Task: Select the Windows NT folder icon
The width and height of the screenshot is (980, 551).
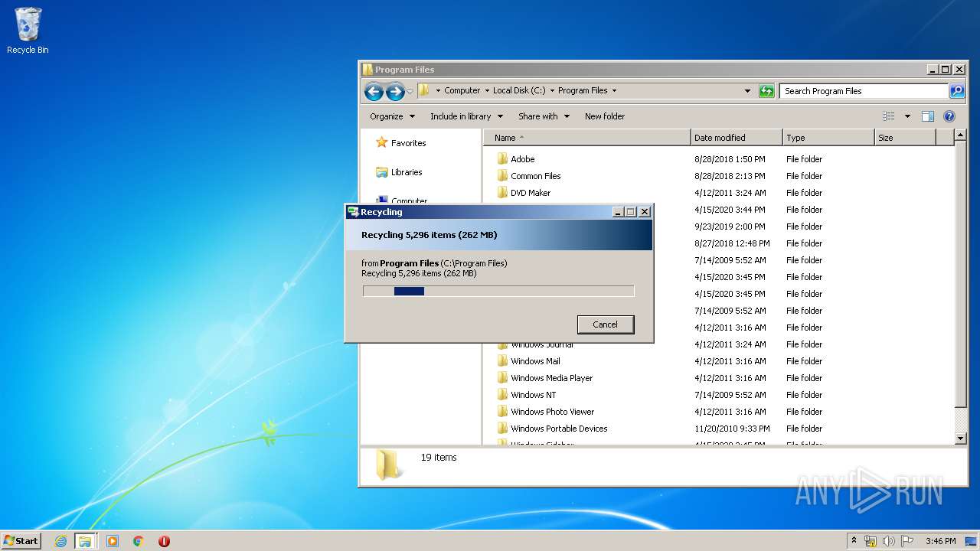Action: (x=502, y=395)
